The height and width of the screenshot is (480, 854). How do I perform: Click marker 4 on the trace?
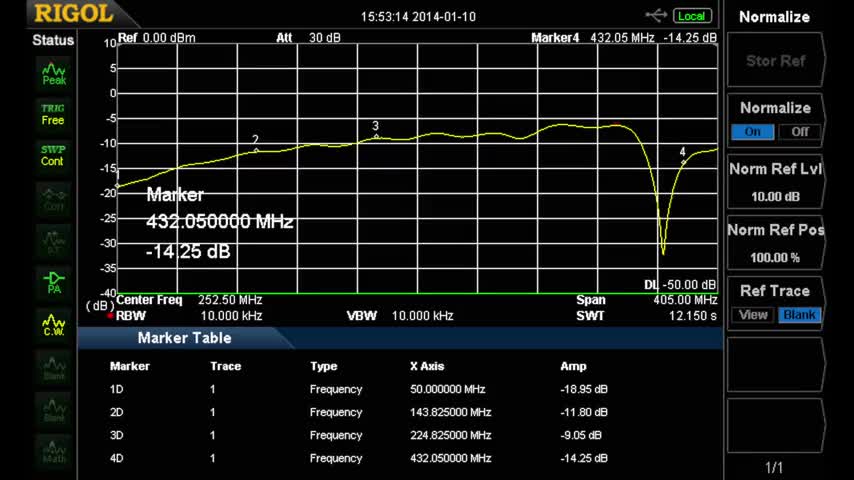[x=683, y=161]
